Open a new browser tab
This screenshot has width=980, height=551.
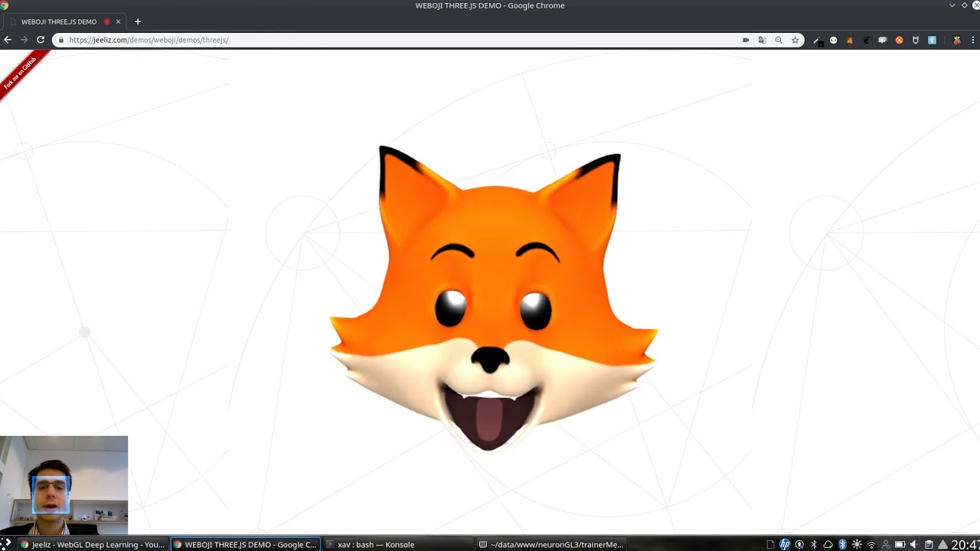138,21
